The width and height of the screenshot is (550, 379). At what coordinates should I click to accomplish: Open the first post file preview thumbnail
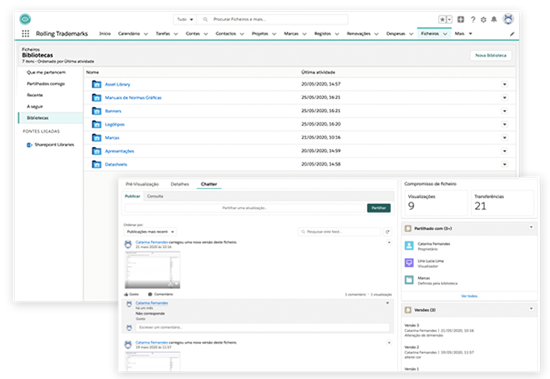(153, 270)
